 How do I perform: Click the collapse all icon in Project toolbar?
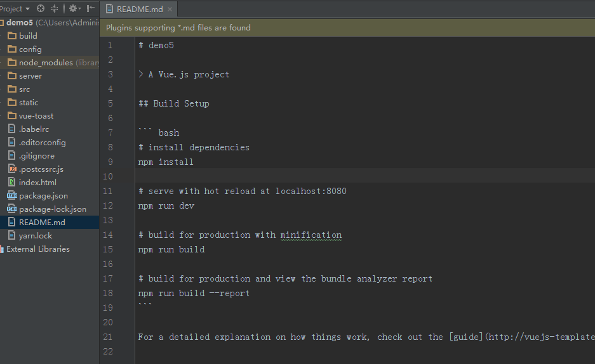tap(54, 8)
